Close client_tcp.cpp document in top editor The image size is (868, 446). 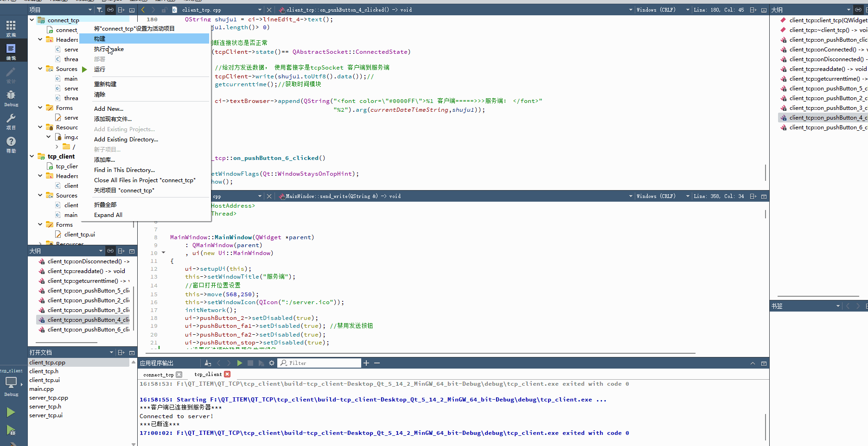pos(269,10)
